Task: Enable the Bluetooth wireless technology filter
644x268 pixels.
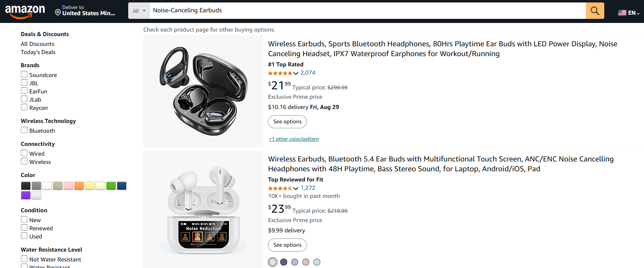Action: coord(24,130)
